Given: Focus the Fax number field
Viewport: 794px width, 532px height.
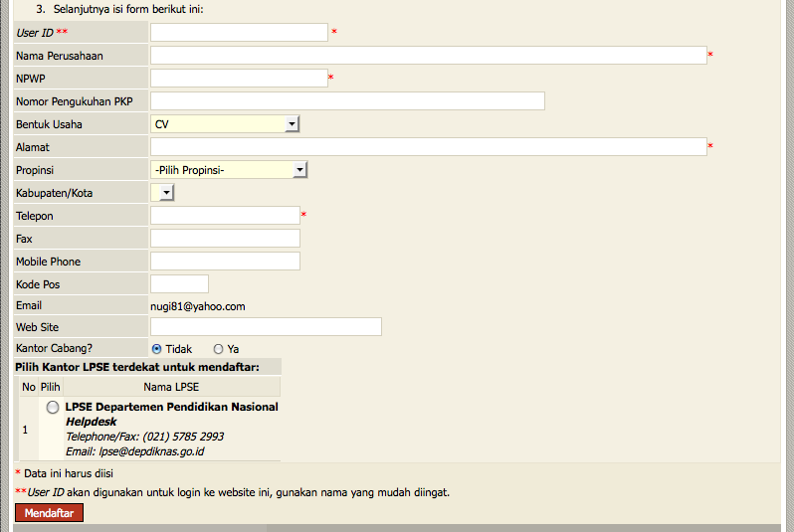Looking at the screenshot, I should tap(225, 239).
